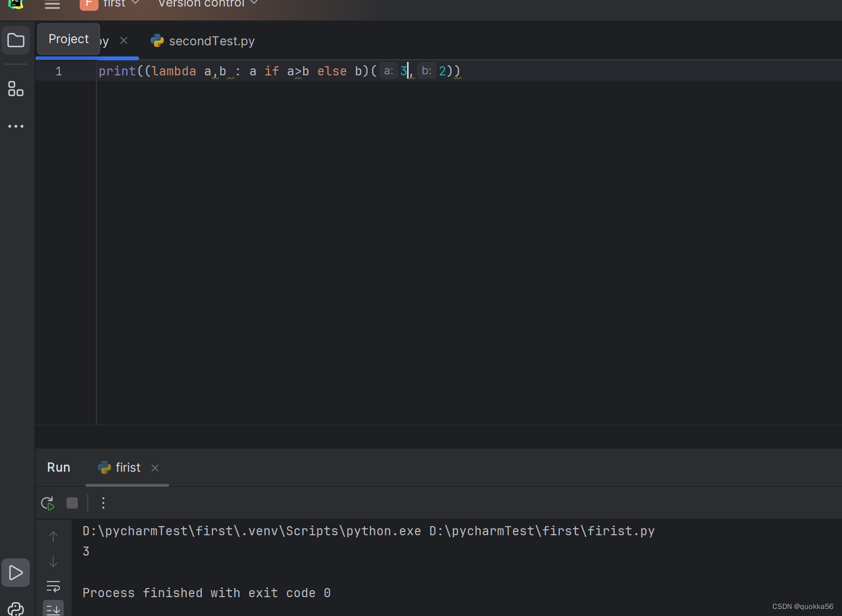Toggle scroll to end of output

point(53,609)
